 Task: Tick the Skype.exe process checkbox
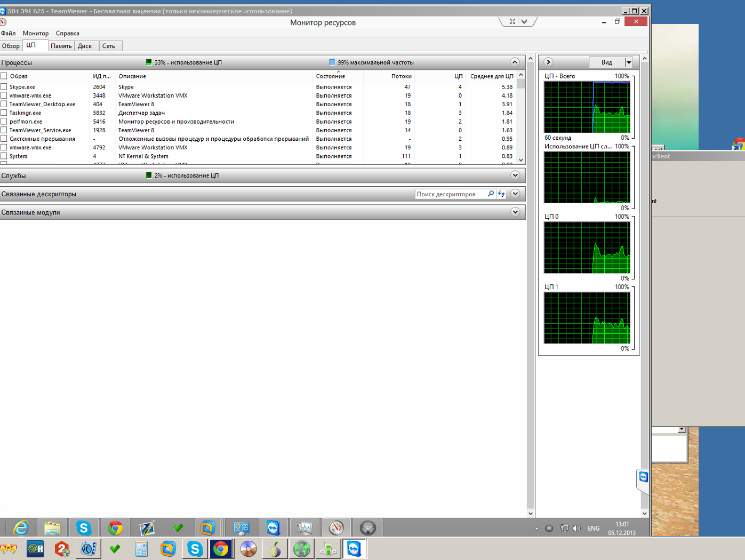click(x=4, y=86)
